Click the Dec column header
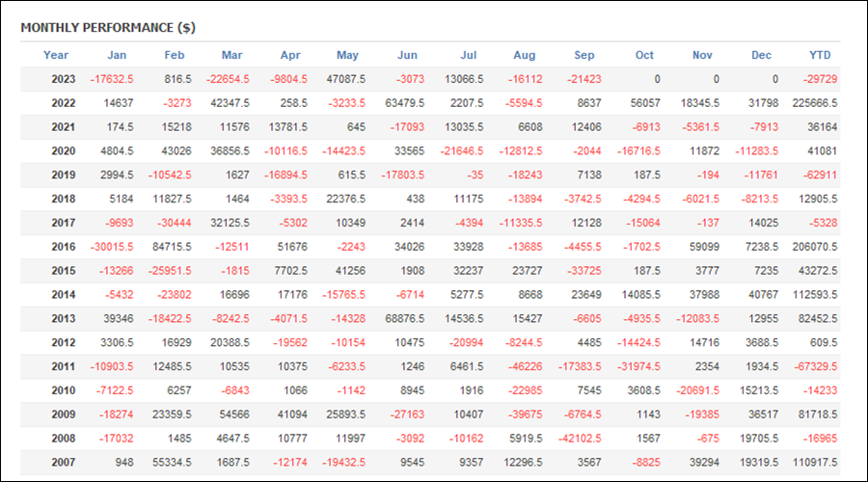This screenshot has height=482, width=868. coord(761,55)
